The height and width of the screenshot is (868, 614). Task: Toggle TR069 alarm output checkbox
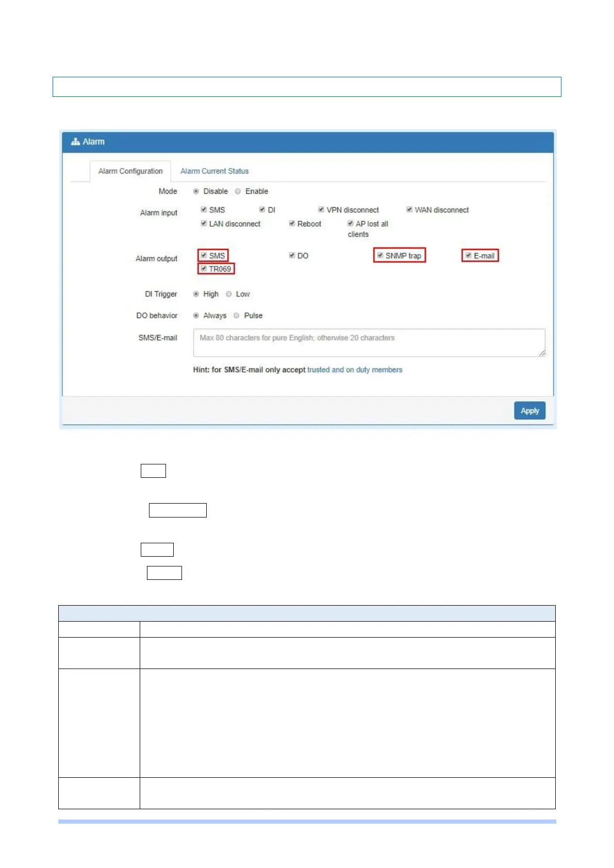click(x=204, y=269)
